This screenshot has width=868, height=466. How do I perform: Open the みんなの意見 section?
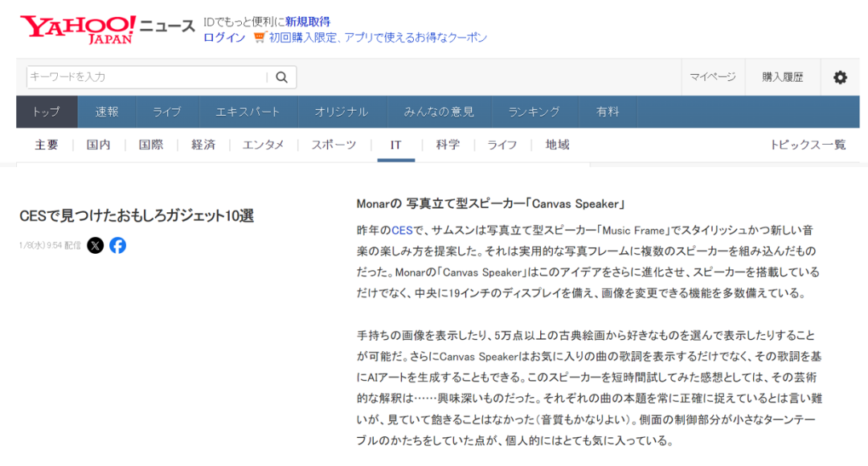[x=440, y=112]
